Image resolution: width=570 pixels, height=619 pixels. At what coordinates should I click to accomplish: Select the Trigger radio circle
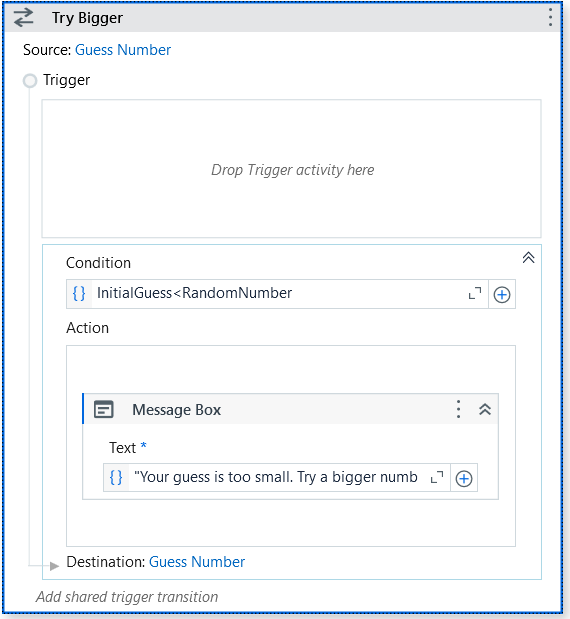[x=30, y=81]
